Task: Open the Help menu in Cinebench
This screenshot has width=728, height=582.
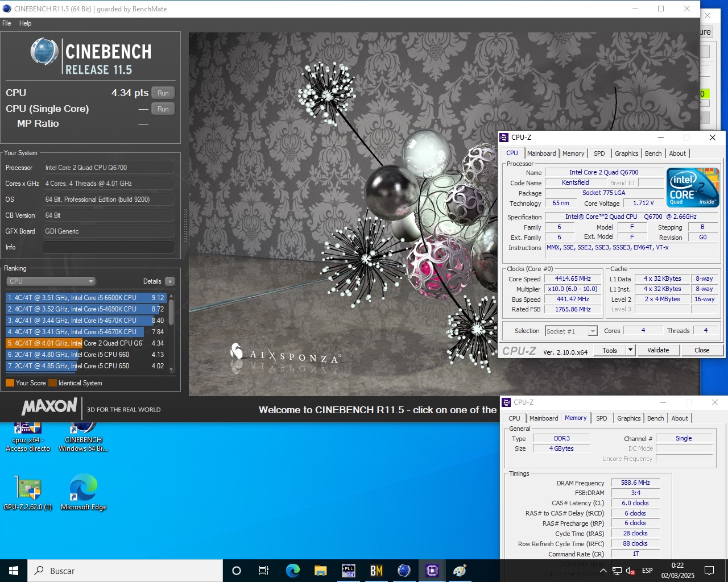Action: point(25,23)
